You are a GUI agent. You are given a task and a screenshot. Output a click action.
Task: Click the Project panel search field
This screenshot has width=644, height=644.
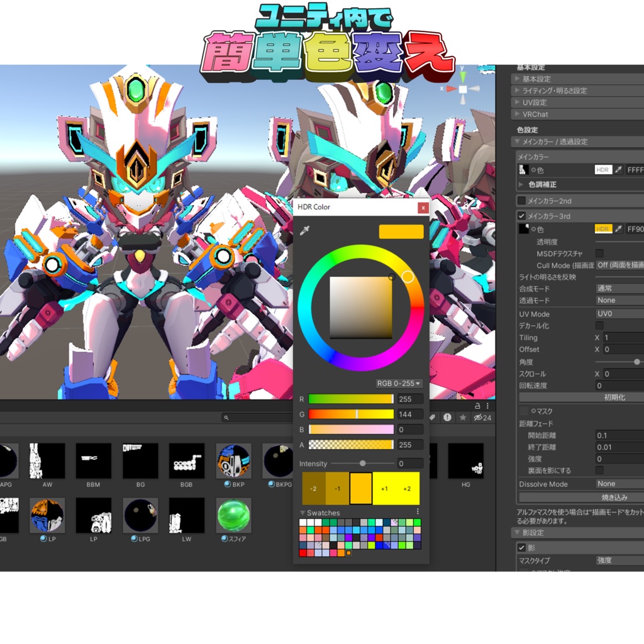coord(257,418)
